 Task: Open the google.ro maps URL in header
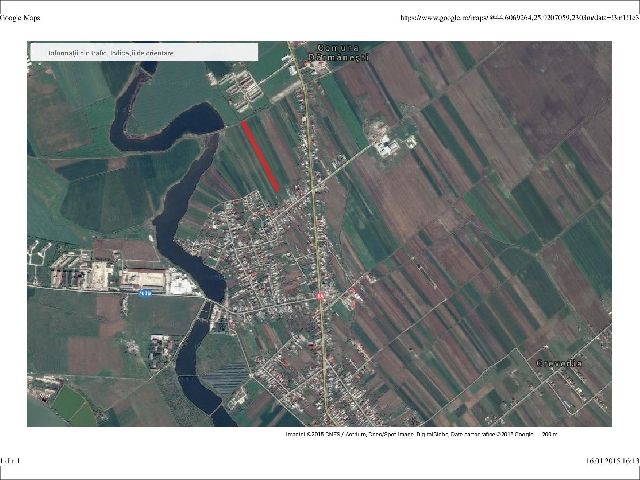point(520,18)
